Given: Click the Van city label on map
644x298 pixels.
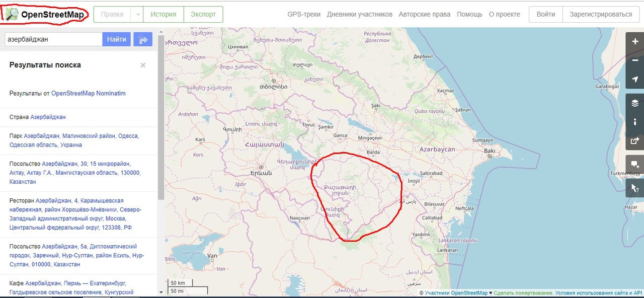Looking at the screenshot, I should pyautogui.click(x=213, y=256).
